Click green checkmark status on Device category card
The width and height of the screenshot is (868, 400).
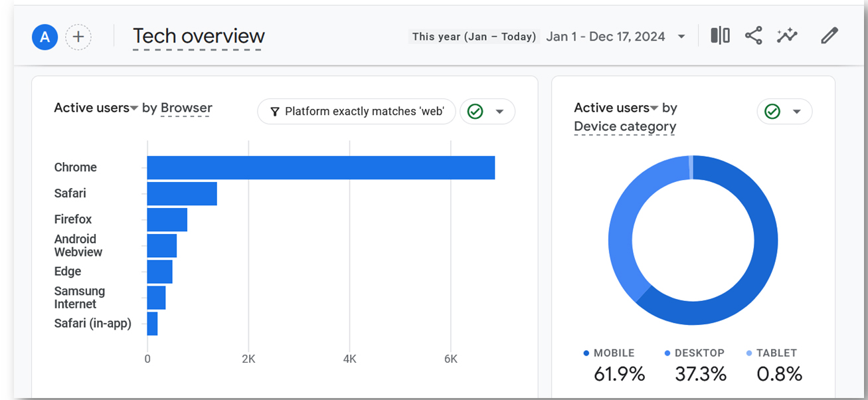[x=772, y=112]
